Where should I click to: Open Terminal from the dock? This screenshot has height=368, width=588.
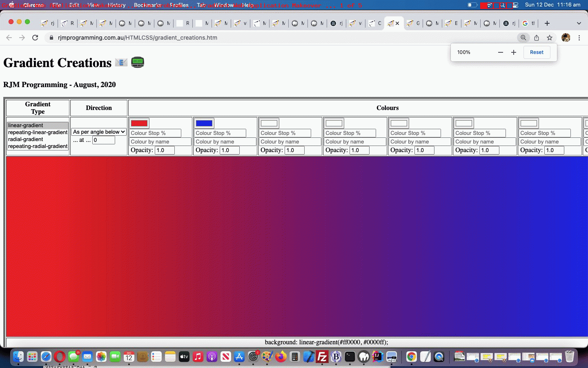(x=350, y=357)
